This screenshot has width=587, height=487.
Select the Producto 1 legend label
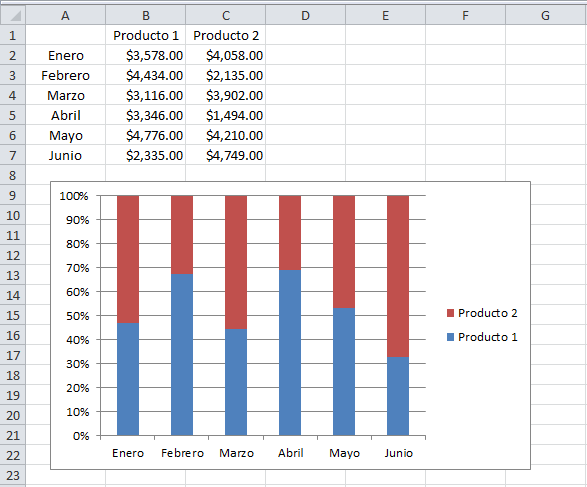click(x=487, y=337)
